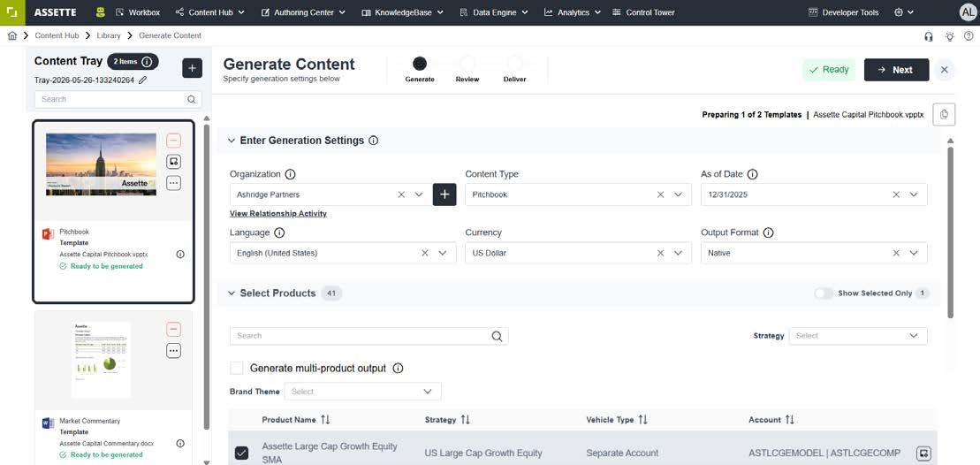This screenshot has width=980, height=465.
Task: Open the Content Type dropdown
Action: pos(678,194)
